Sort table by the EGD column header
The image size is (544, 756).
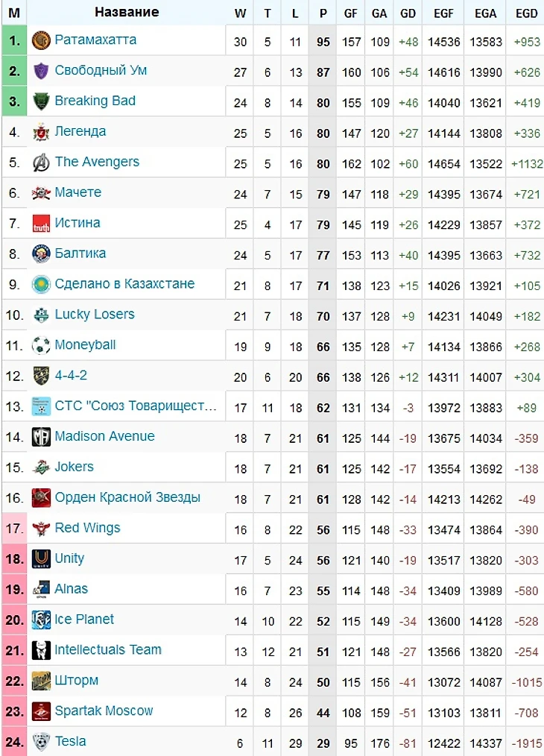click(x=526, y=13)
